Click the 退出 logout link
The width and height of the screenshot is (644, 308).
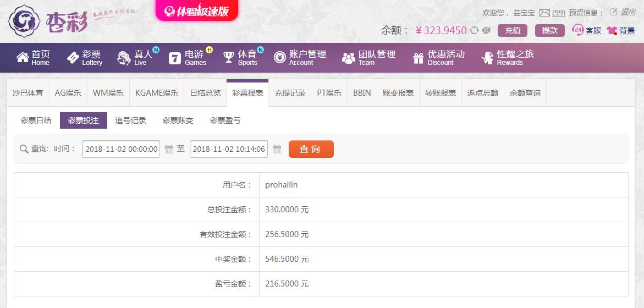tap(628, 12)
